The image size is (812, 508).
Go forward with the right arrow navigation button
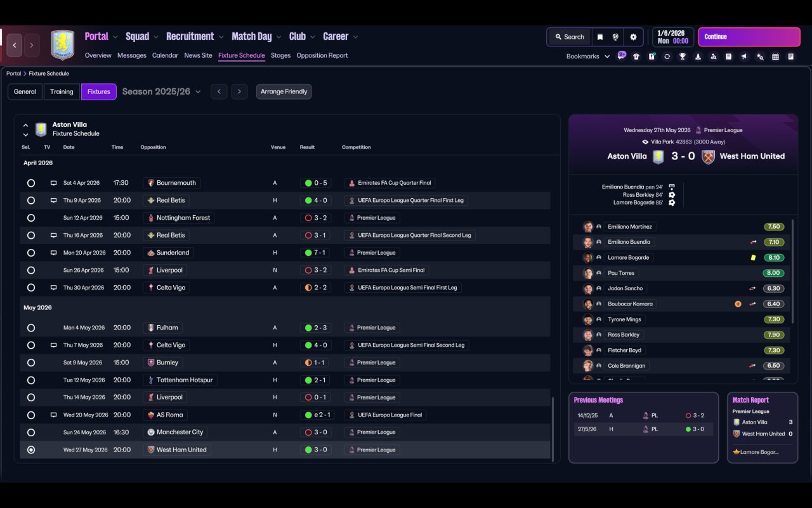click(x=31, y=45)
